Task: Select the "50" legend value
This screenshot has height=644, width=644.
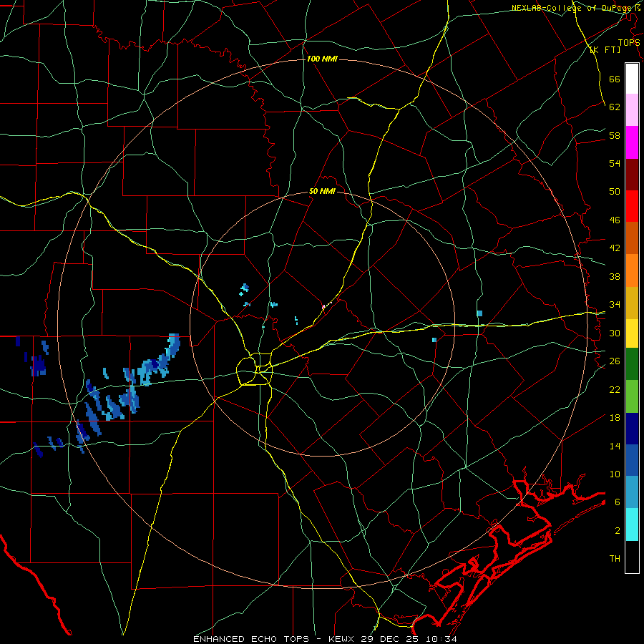Action: coord(615,192)
